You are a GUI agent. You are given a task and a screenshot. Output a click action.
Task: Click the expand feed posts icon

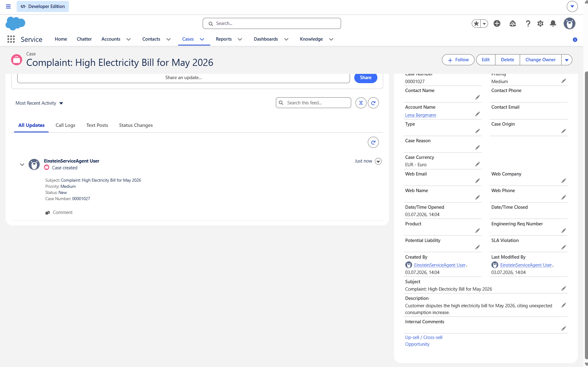tap(361, 103)
